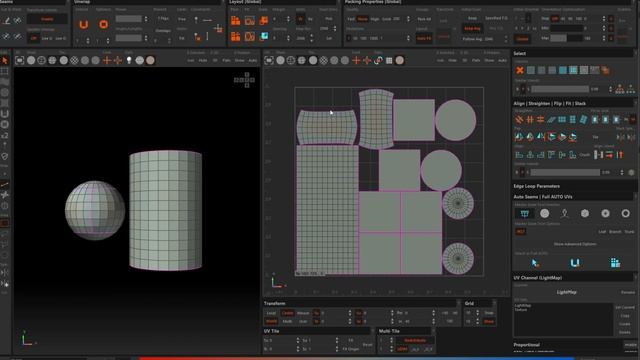Image resolution: width=640 pixels, height=360 pixels.
Task: Click the top-row Fit icon in Layout
Action: pyautogui.click(x=249, y=20)
